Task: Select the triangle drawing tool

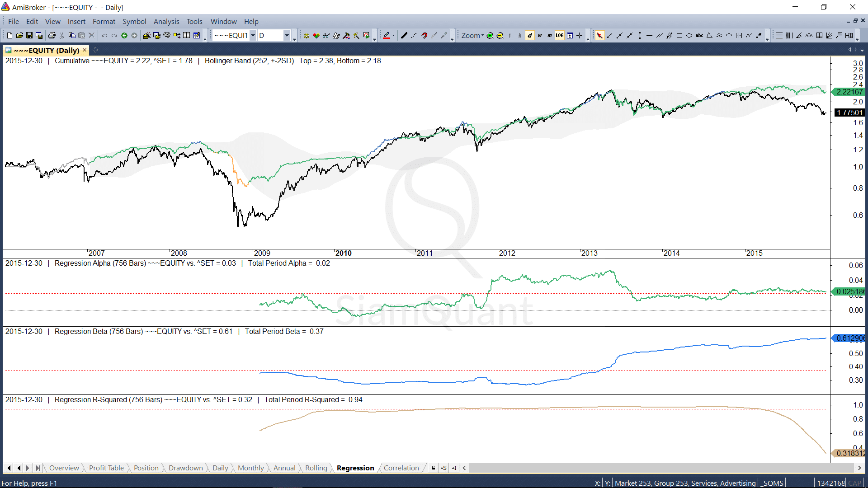Action: click(x=709, y=36)
